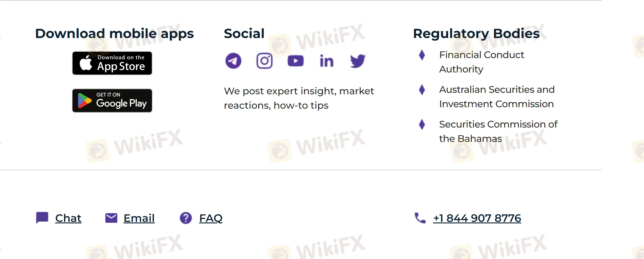Click the envelope email icon
Viewport: 644px width, 259px height.
[x=111, y=218]
